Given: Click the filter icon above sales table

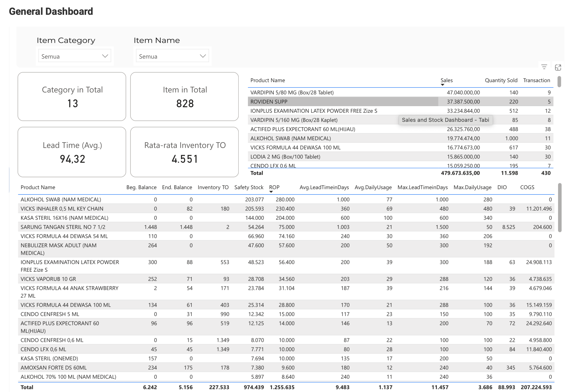Looking at the screenshot, I should coord(544,67).
